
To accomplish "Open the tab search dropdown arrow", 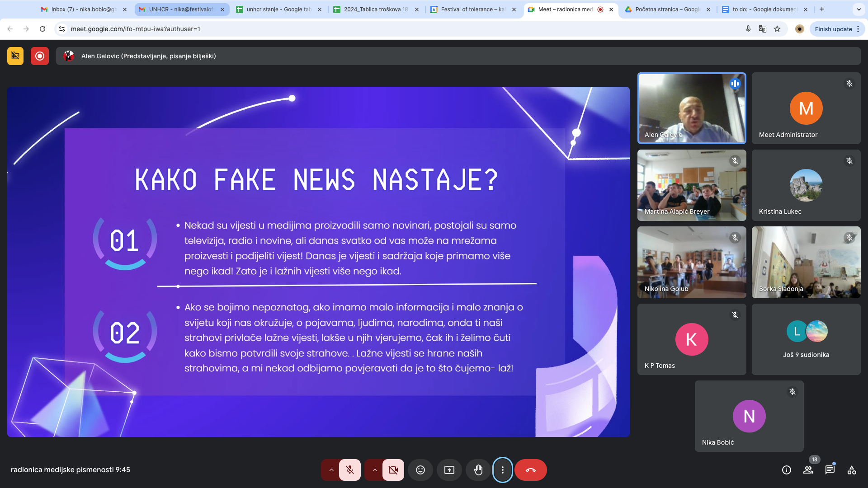I will coord(859,9).
